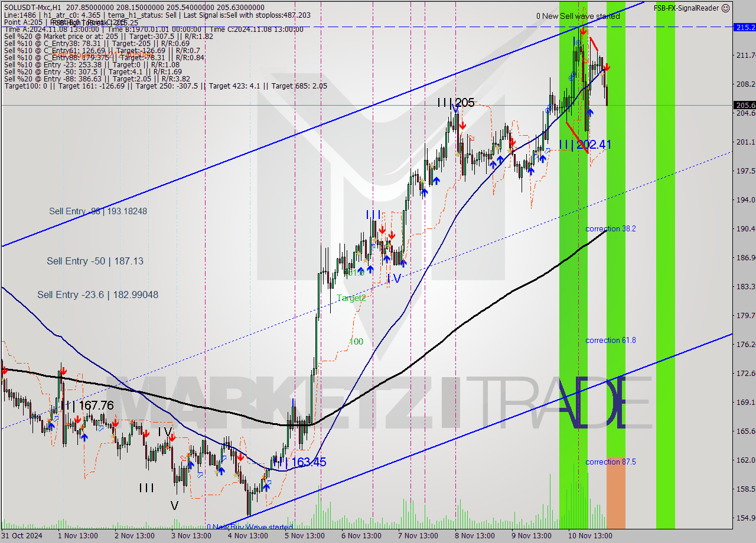Click the 179.7 price axis value
The image size is (756, 543).
pyautogui.click(x=745, y=315)
